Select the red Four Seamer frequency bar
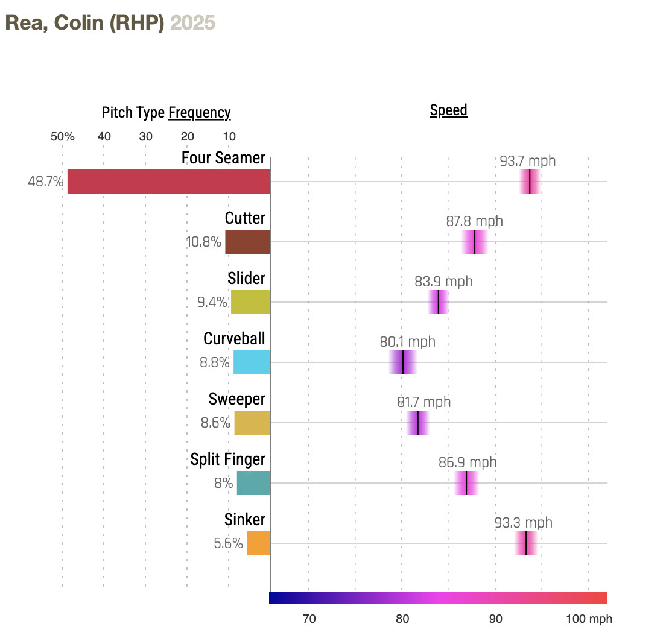Screen dimensions: 666x644 (168, 182)
